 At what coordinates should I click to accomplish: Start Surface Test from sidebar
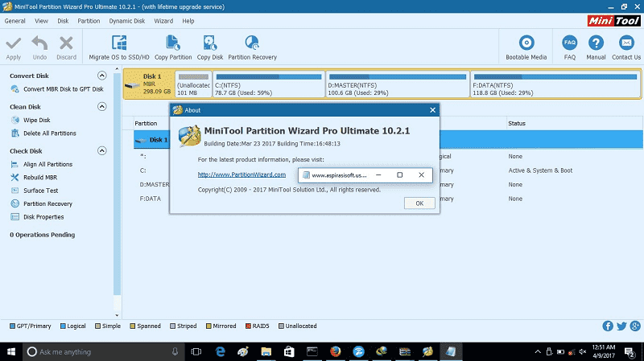(41, 191)
